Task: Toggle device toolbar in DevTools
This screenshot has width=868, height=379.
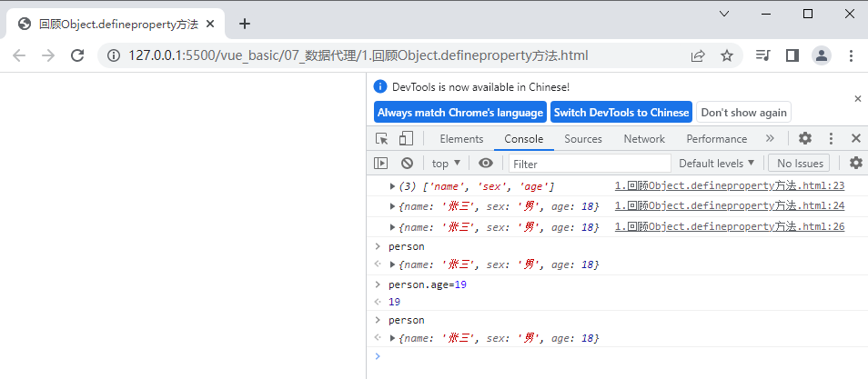Action: (x=407, y=138)
